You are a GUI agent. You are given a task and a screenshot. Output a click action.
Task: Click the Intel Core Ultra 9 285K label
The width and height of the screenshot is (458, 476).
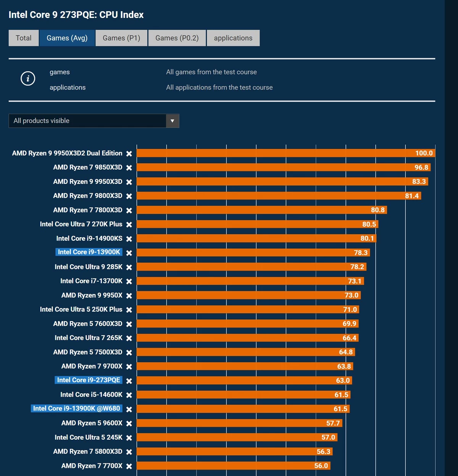[x=89, y=267]
